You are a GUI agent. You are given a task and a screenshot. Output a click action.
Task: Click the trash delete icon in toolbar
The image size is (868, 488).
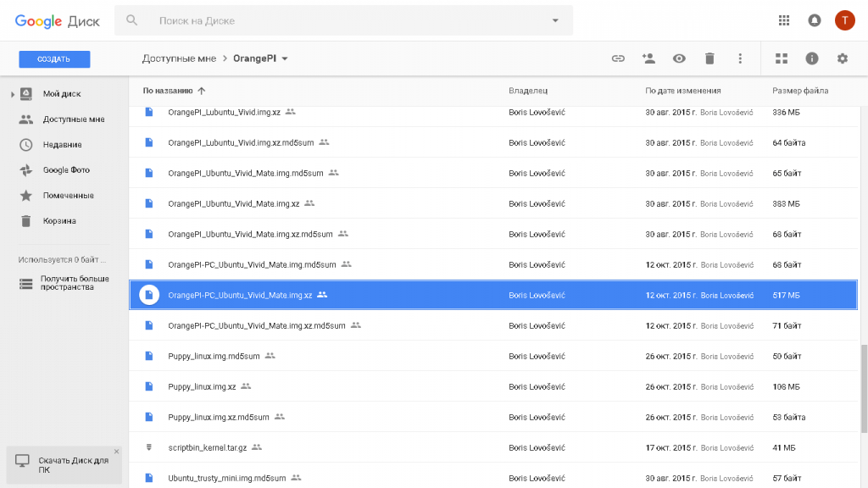(709, 58)
